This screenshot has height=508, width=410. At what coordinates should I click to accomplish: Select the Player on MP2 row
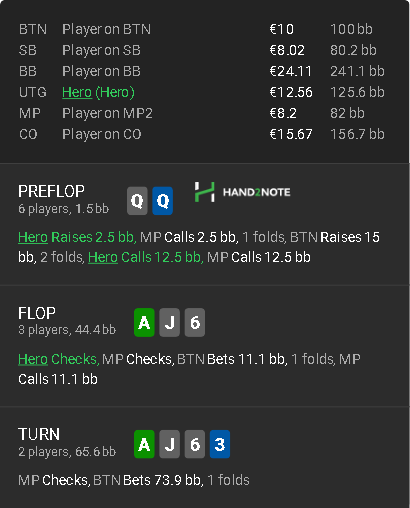pos(202,113)
